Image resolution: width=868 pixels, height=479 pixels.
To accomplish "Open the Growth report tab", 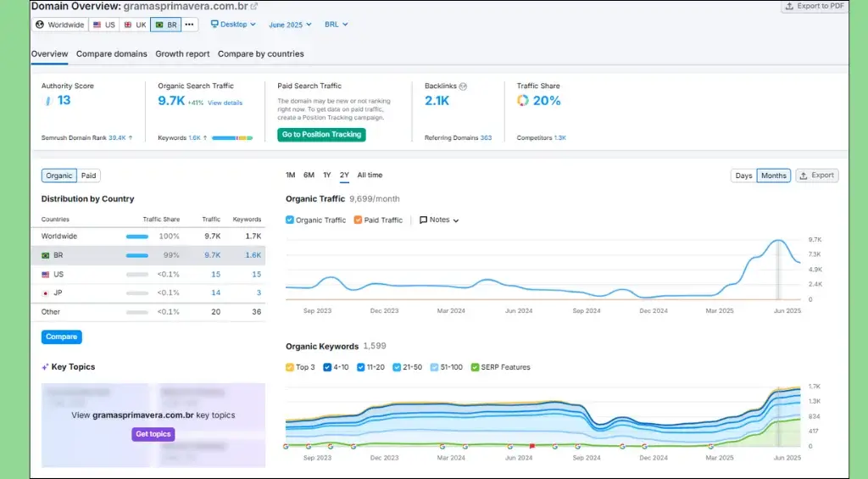I will tap(182, 53).
